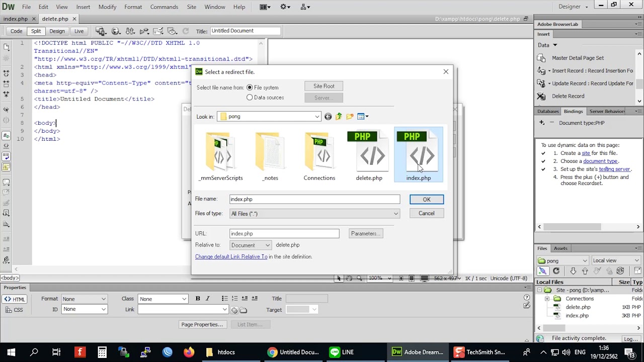Toggle Bold formatting in Properties
The width and height of the screenshot is (644, 362).
click(198, 299)
